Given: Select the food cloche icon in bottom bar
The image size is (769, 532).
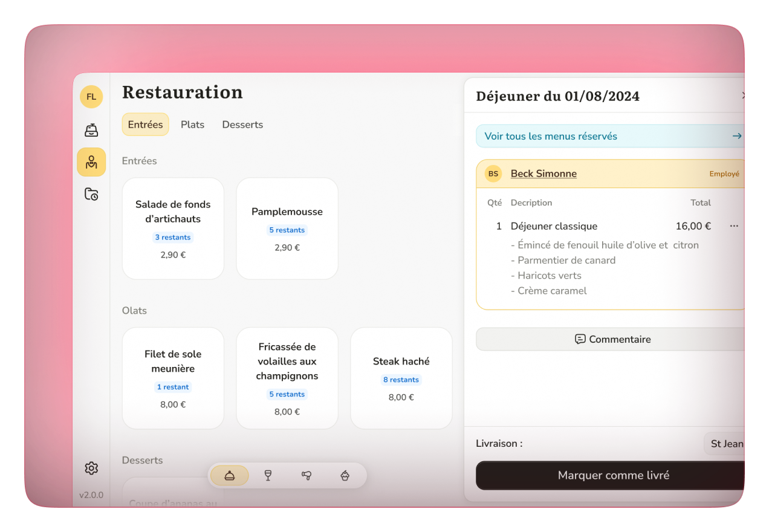Looking at the screenshot, I should tap(230, 476).
